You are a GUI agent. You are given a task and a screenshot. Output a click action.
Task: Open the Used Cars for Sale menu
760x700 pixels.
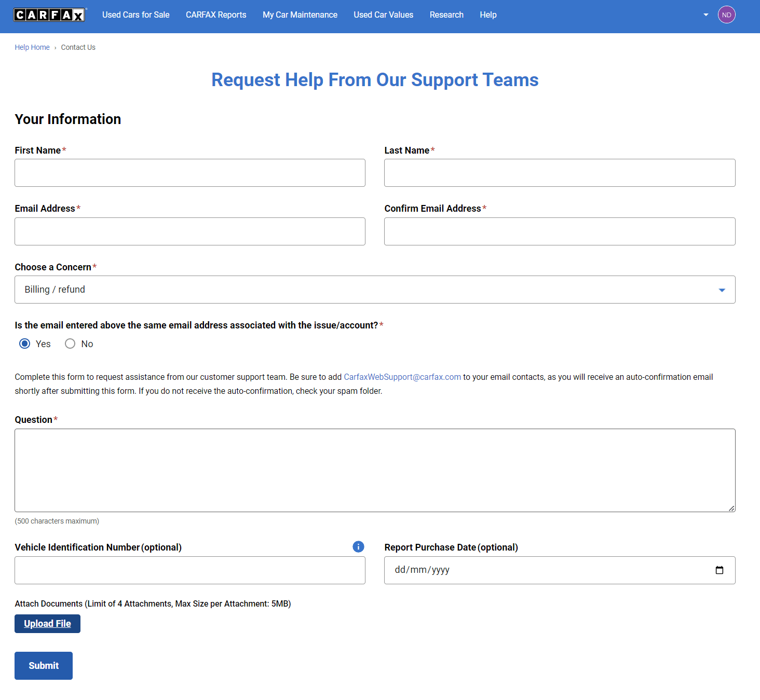pyautogui.click(x=135, y=15)
